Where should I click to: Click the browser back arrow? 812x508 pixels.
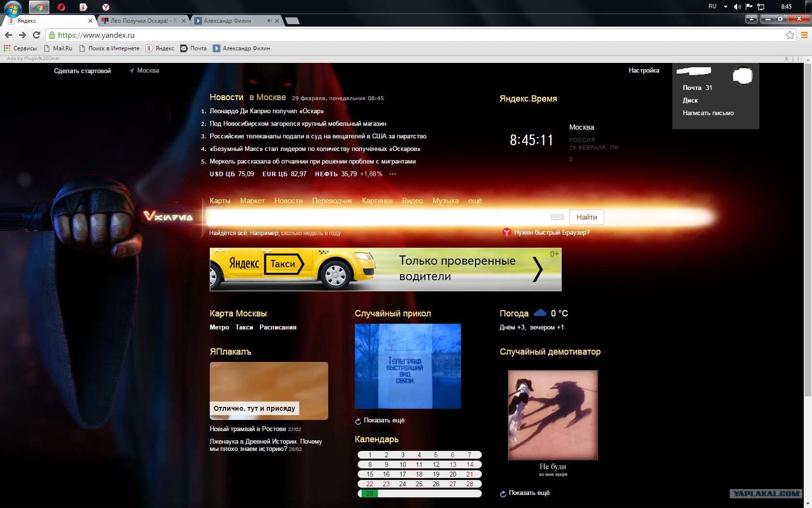[x=8, y=35]
